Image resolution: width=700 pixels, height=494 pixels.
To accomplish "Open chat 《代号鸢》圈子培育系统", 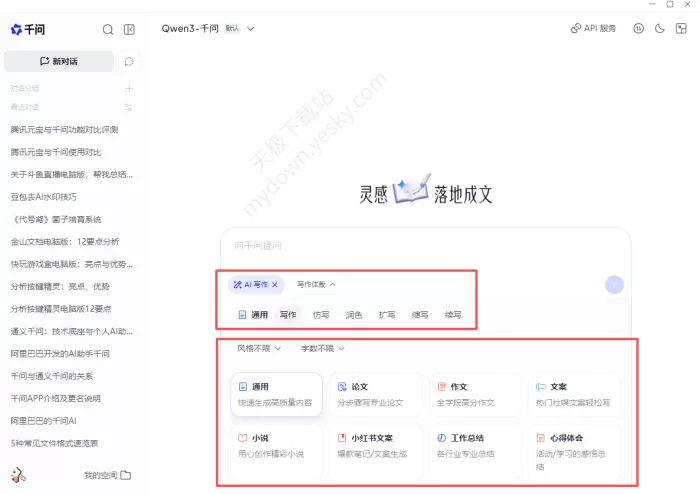I will tap(56, 219).
